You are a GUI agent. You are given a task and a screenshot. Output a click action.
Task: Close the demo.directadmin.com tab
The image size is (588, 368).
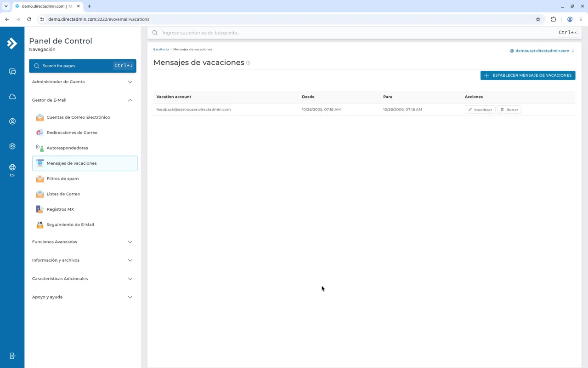78,6
